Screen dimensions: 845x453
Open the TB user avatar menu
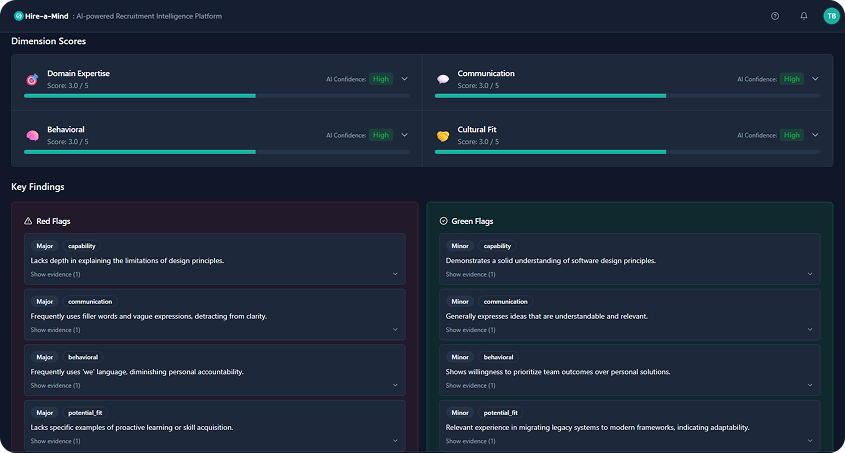[831, 16]
